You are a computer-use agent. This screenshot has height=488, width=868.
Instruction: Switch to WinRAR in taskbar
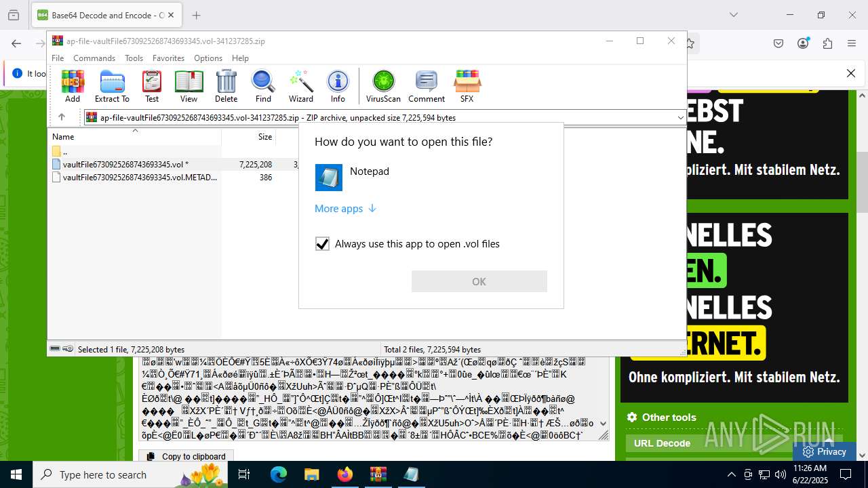[x=378, y=474]
